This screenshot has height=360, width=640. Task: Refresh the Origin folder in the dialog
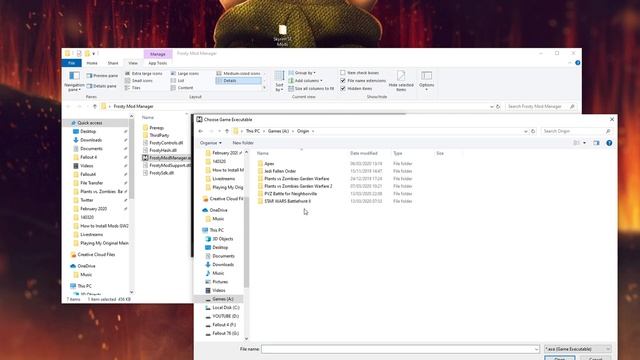coord(533,131)
